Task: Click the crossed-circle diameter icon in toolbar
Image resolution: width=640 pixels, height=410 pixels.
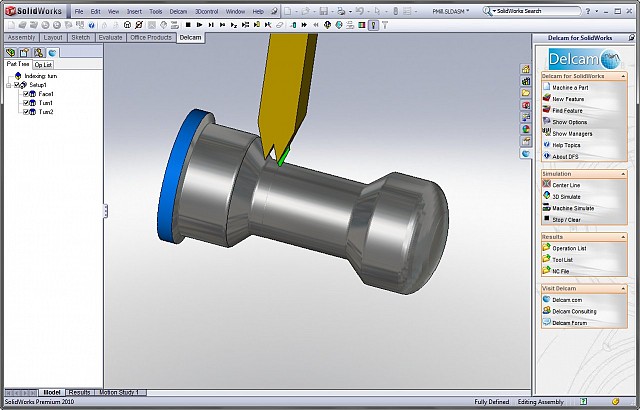Action: point(139,25)
